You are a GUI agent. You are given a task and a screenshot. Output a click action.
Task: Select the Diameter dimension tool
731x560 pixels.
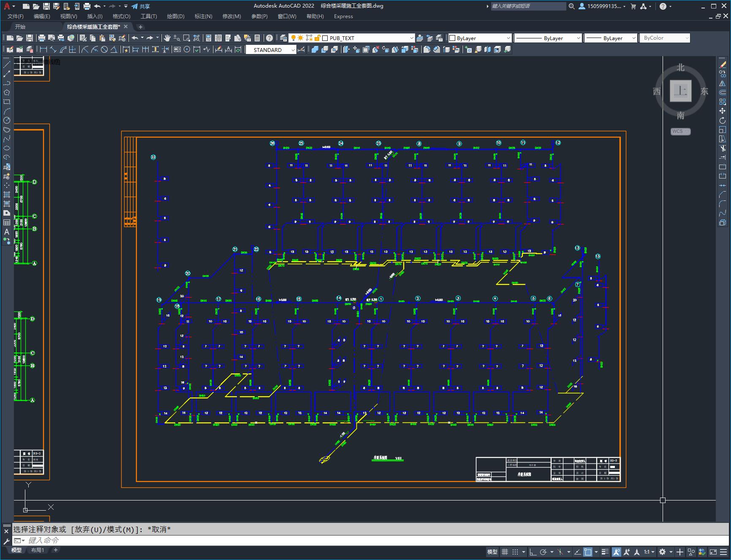pyautogui.click(x=104, y=49)
